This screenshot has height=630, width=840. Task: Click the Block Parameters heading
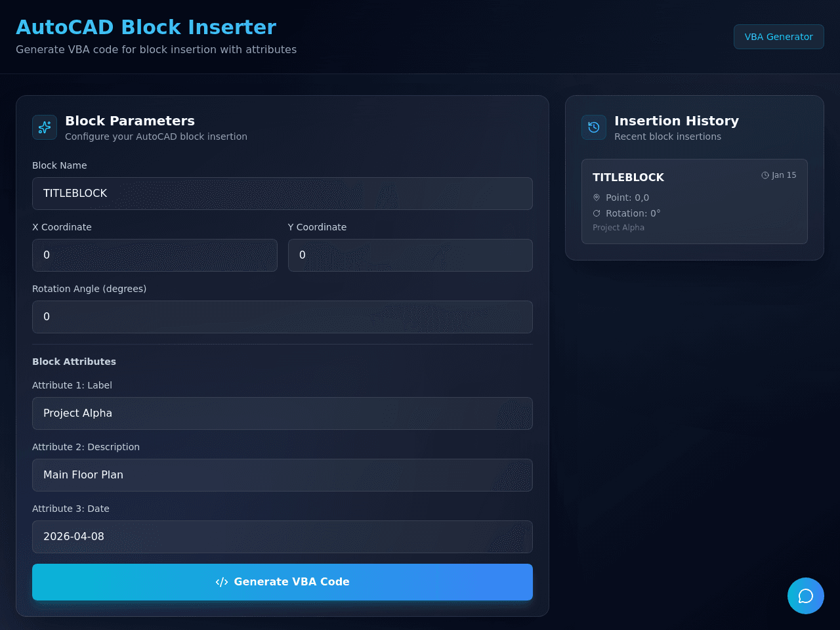pyautogui.click(x=130, y=121)
